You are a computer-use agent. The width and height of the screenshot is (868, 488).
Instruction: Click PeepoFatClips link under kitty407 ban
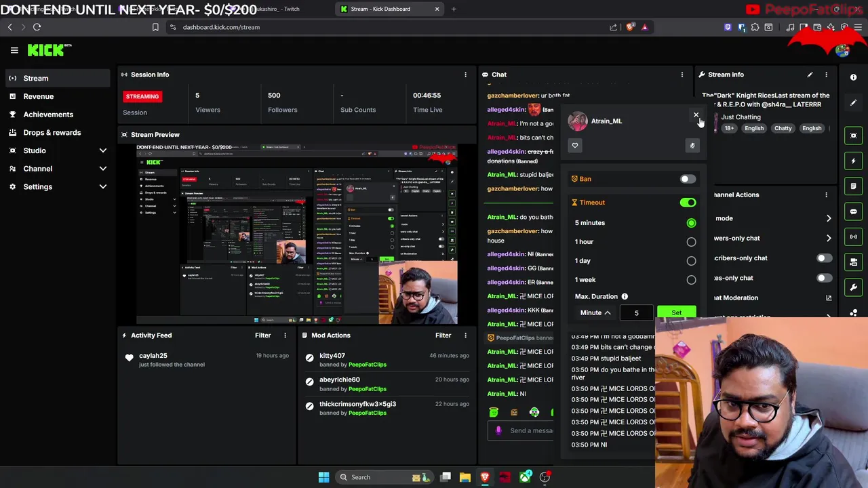[367, 365]
